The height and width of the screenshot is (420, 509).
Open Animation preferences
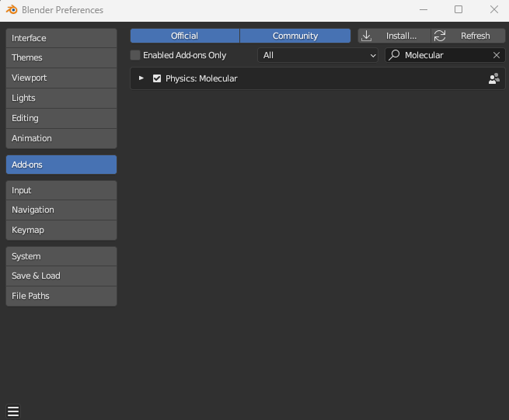(x=61, y=138)
